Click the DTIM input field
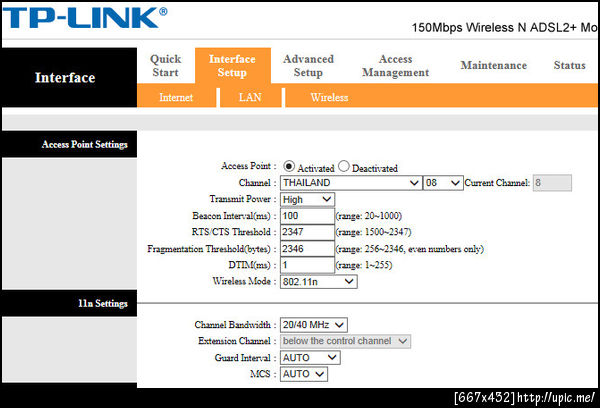The image size is (600, 408). [x=307, y=265]
